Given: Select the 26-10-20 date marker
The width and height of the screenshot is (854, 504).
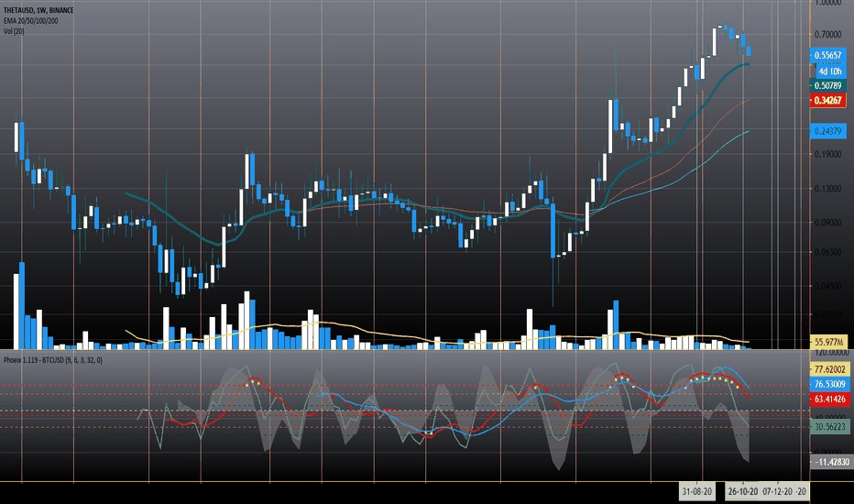Looking at the screenshot, I should 743,491.
